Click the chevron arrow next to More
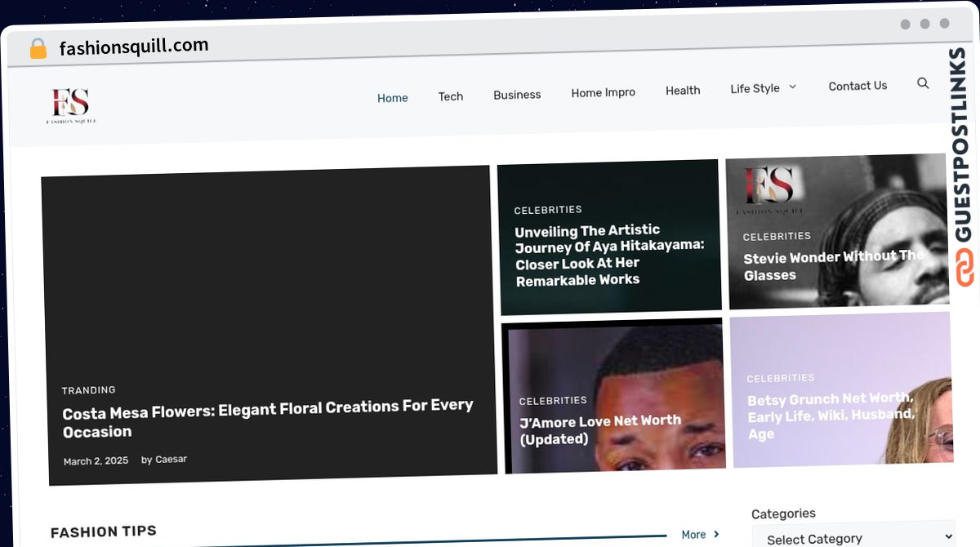 (716, 534)
